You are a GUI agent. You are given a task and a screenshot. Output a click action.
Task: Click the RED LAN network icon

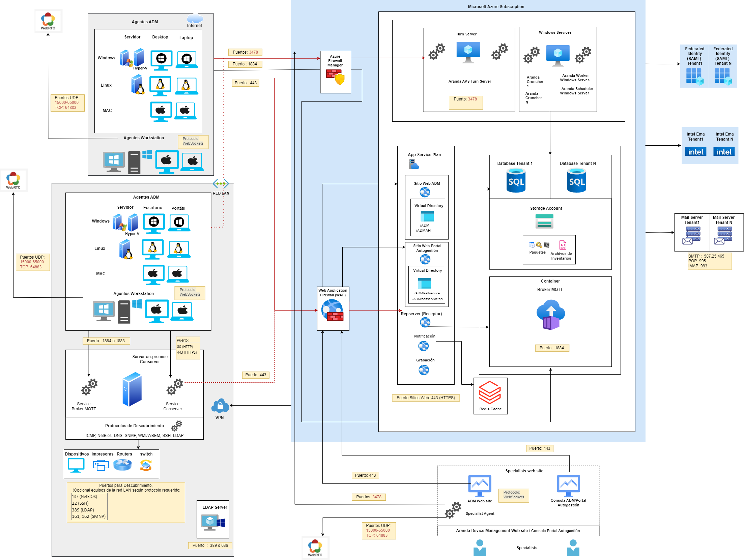[x=221, y=184]
